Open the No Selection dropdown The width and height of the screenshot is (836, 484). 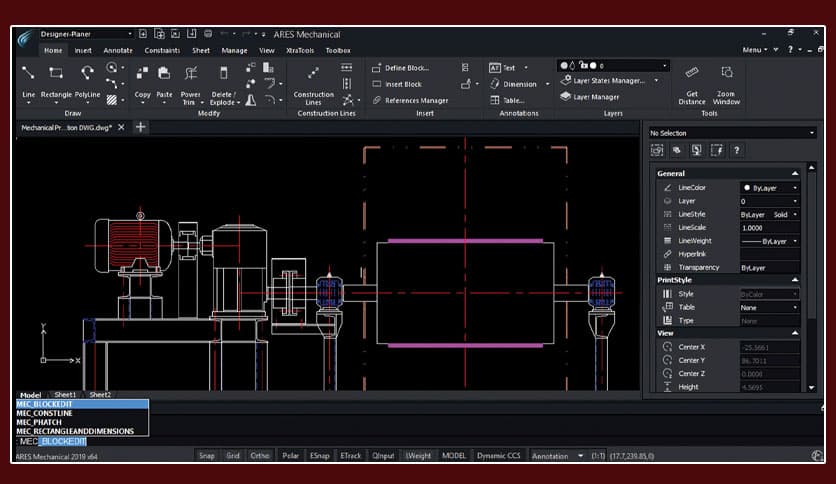coord(732,133)
